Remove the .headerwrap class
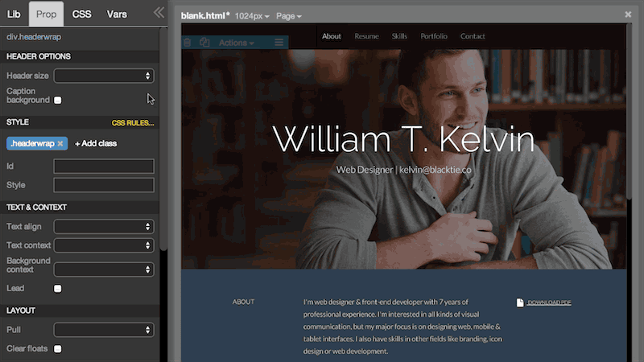The width and height of the screenshot is (644, 362). 60,144
